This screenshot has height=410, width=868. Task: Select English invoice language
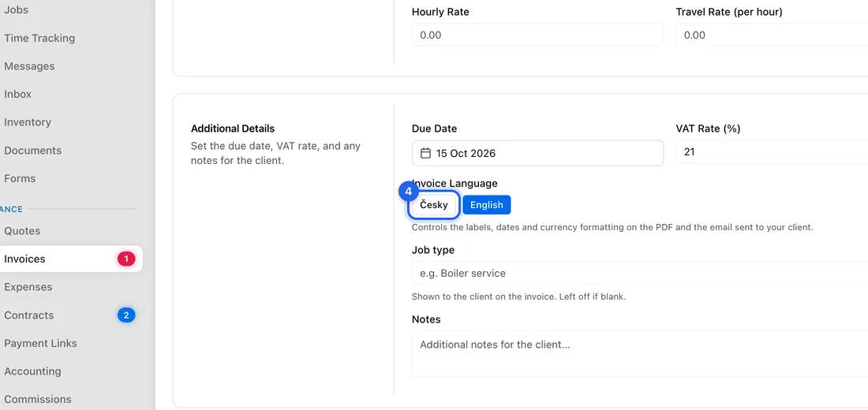click(x=487, y=205)
